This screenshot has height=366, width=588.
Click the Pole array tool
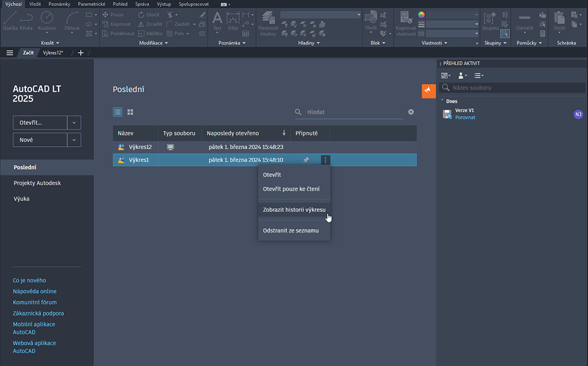tap(176, 33)
